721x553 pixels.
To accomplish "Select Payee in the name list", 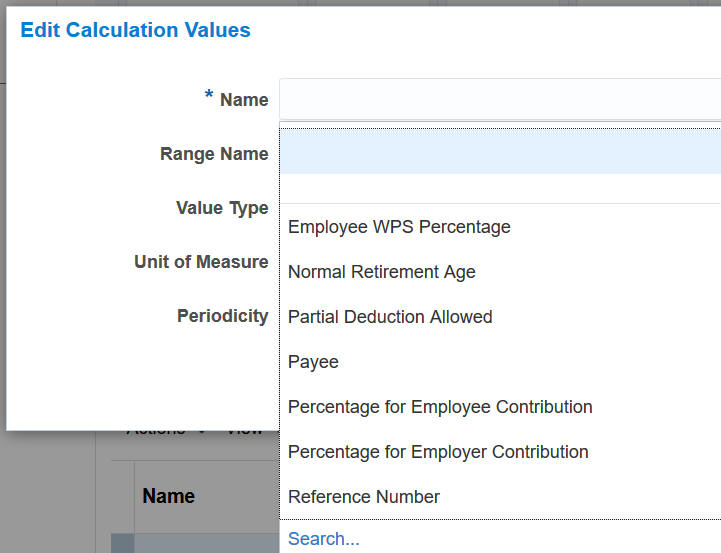I will (x=313, y=362).
